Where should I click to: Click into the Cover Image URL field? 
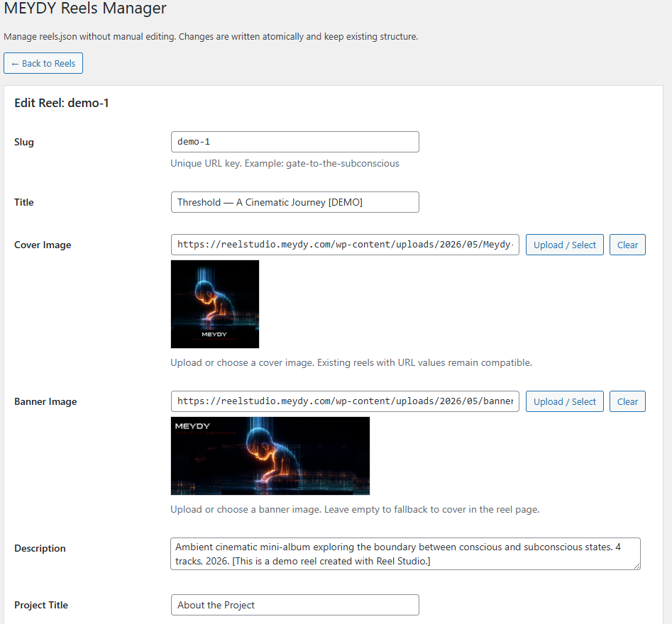click(345, 245)
